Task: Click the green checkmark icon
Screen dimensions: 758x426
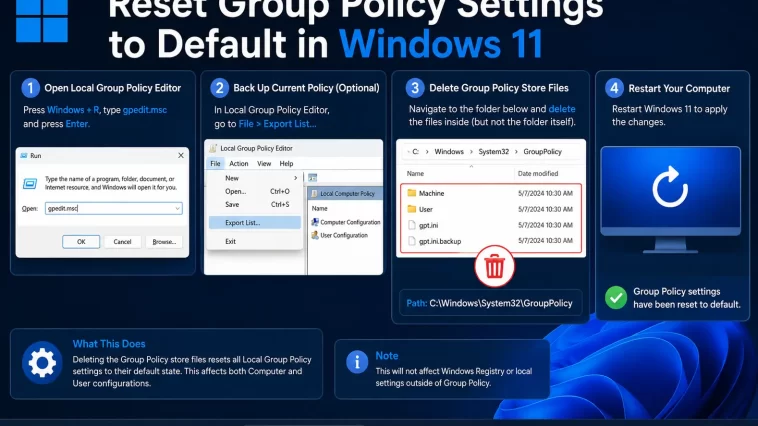Action: coord(616,297)
